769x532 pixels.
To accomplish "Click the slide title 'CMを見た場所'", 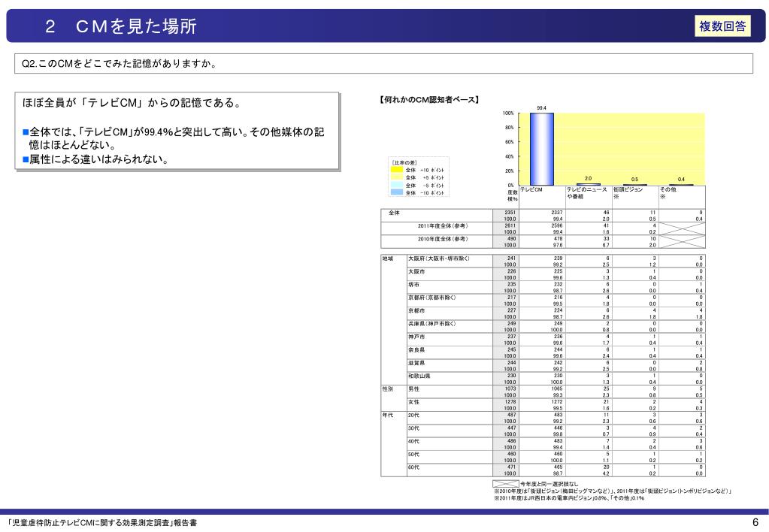I will pyautogui.click(x=136, y=26).
